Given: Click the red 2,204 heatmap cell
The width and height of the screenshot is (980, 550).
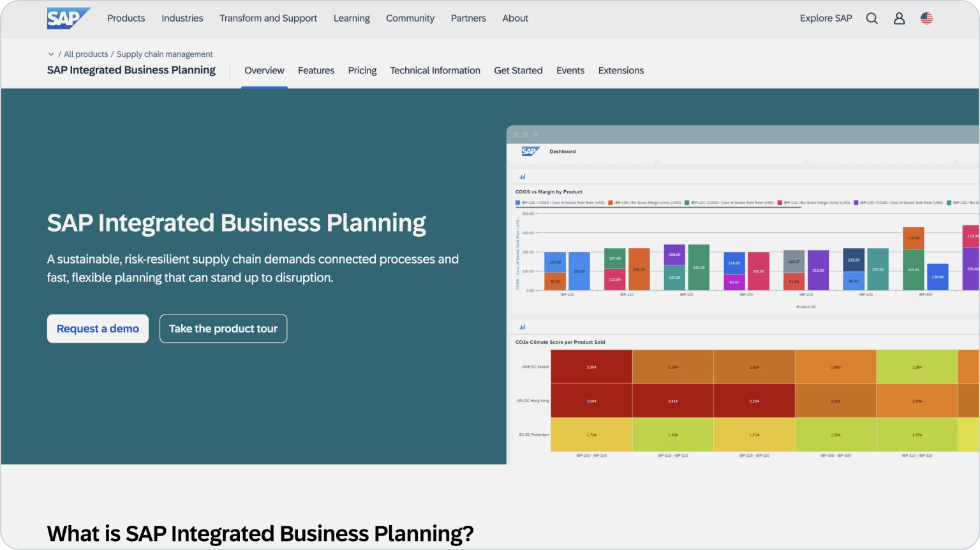Looking at the screenshot, I should (x=591, y=367).
